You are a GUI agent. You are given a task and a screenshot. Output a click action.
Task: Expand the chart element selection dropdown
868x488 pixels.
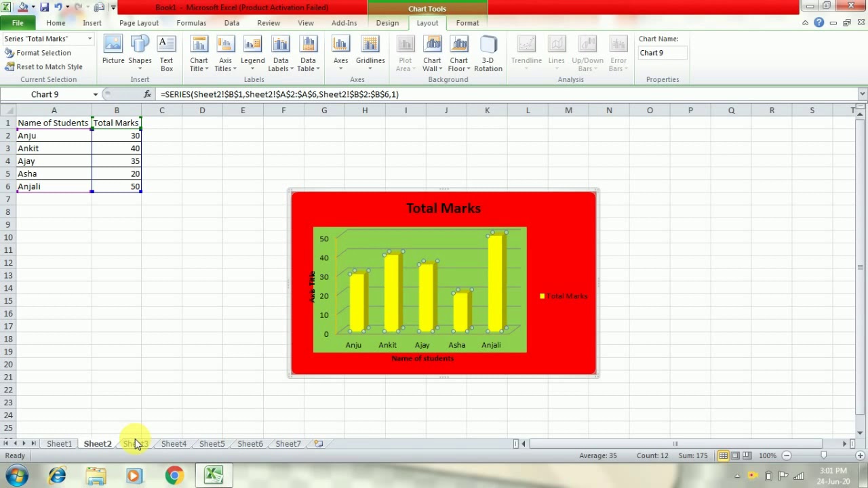tap(90, 39)
